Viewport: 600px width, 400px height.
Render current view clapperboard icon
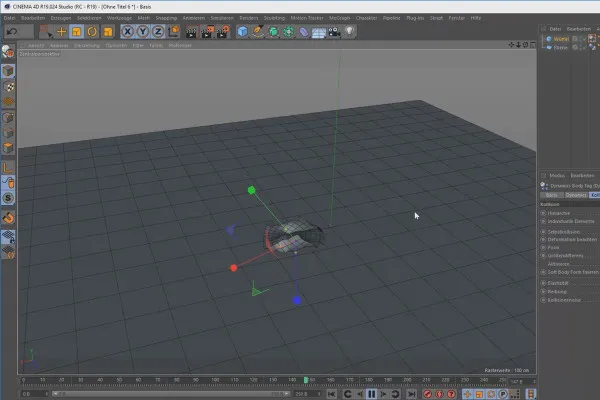click(191, 32)
